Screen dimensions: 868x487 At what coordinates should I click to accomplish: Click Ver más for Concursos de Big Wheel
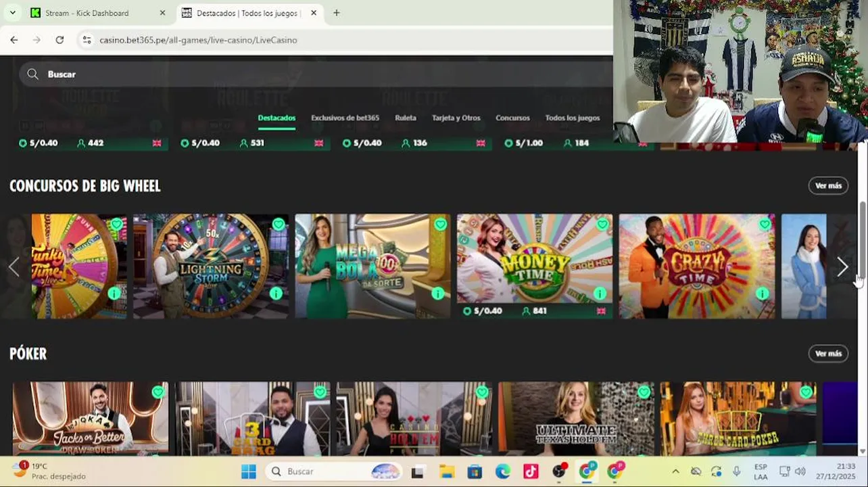pyautogui.click(x=828, y=185)
